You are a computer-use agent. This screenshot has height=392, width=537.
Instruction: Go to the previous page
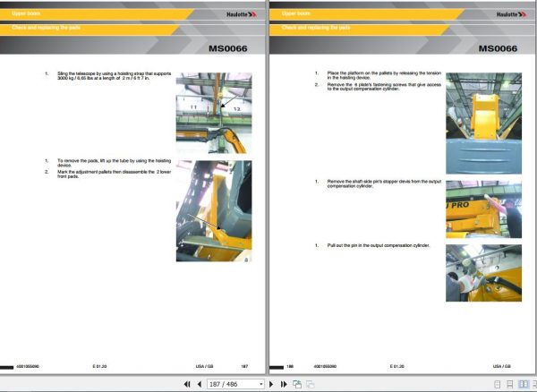(200, 384)
